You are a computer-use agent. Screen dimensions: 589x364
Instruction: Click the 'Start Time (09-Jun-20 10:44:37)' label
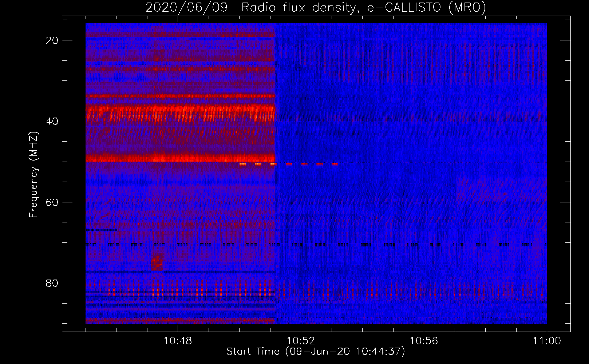click(x=316, y=352)
